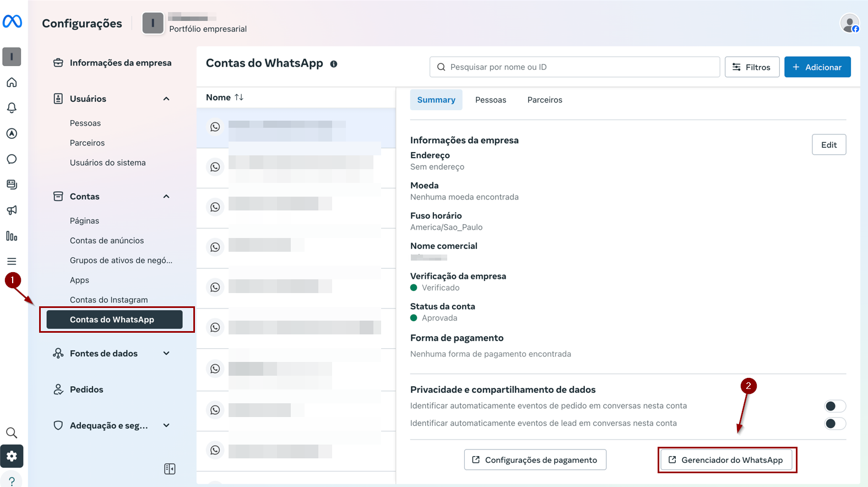Screen dimensions: 868x487
Task: Collapse the Usuários section
Action: coord(166,99)
